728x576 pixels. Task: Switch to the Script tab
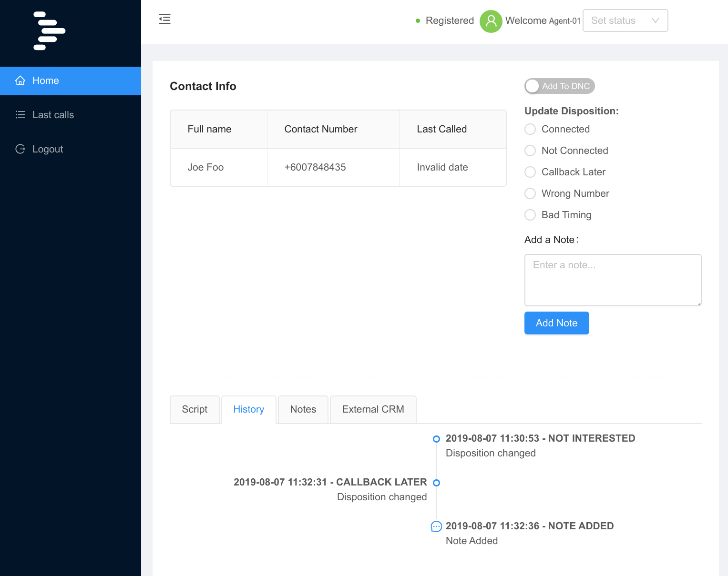[x=195, y=409]
